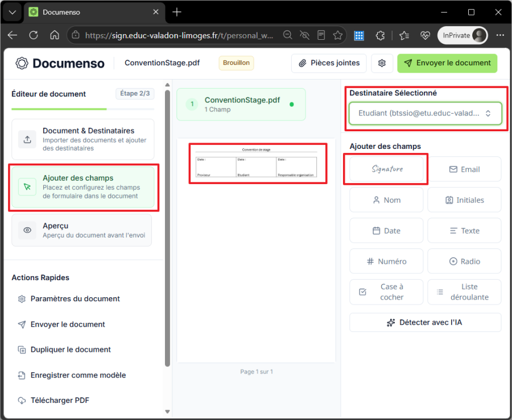Open the Destinataire Sélectionné dropdown

[425, 113]
